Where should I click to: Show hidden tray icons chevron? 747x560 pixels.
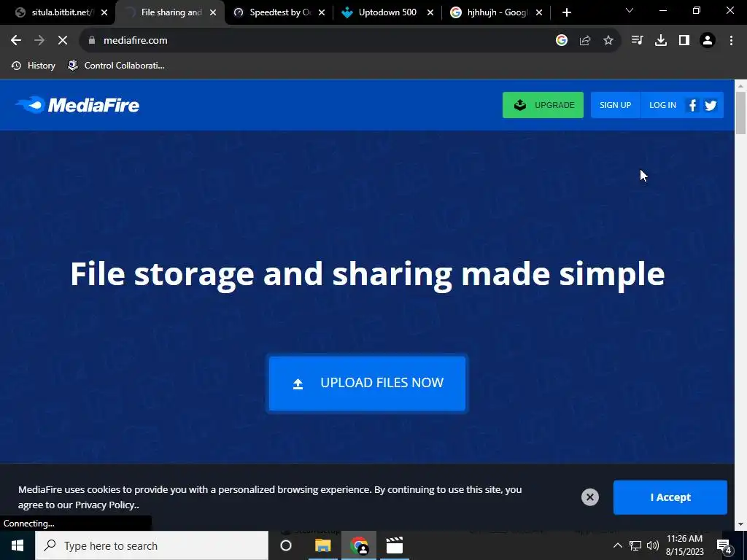point(617,545)
